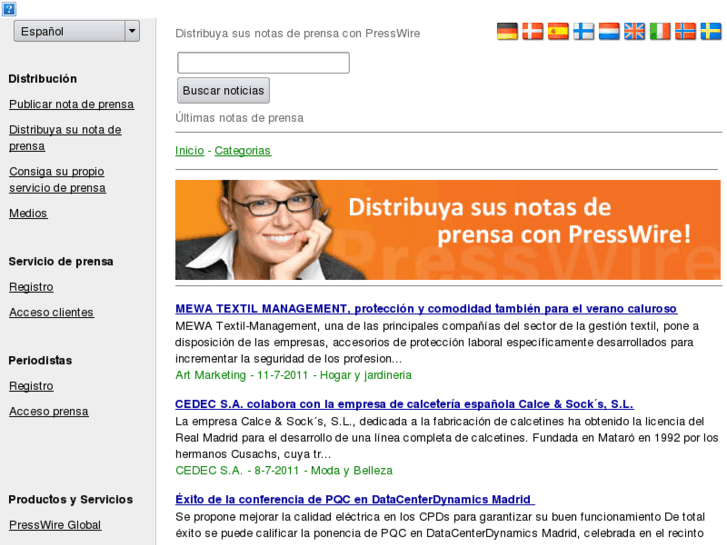
Task: Open the PQC DataCenterDynamics Madrid article
Action: click(x=355, y=500)
